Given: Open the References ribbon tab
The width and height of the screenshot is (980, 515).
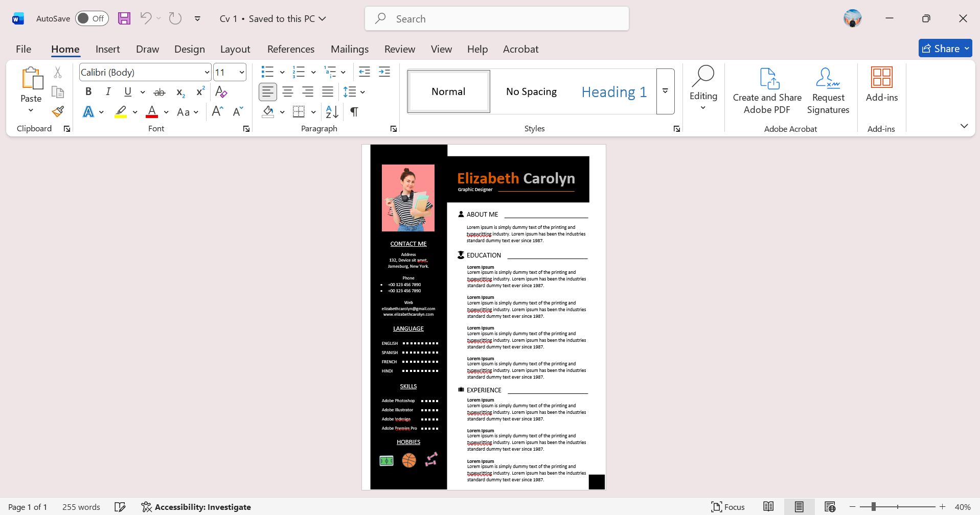Looking at the screenshot, I should (x=290, y=49).
